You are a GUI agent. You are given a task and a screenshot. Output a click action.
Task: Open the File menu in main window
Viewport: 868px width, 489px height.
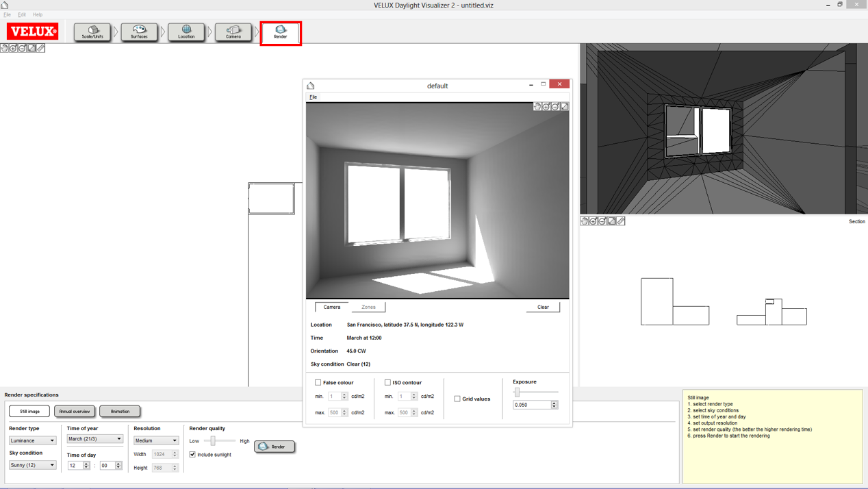(x=7, y=14)
